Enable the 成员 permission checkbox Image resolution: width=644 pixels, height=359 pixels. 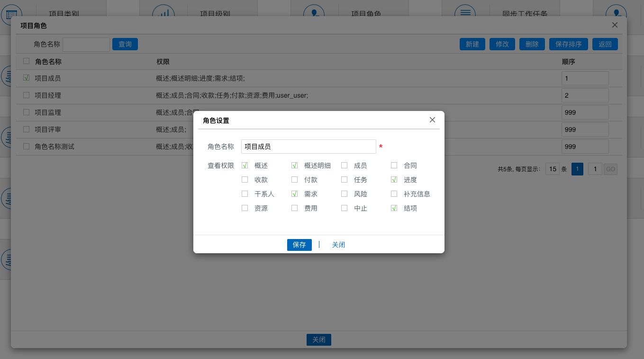click(x=345, y=166)
